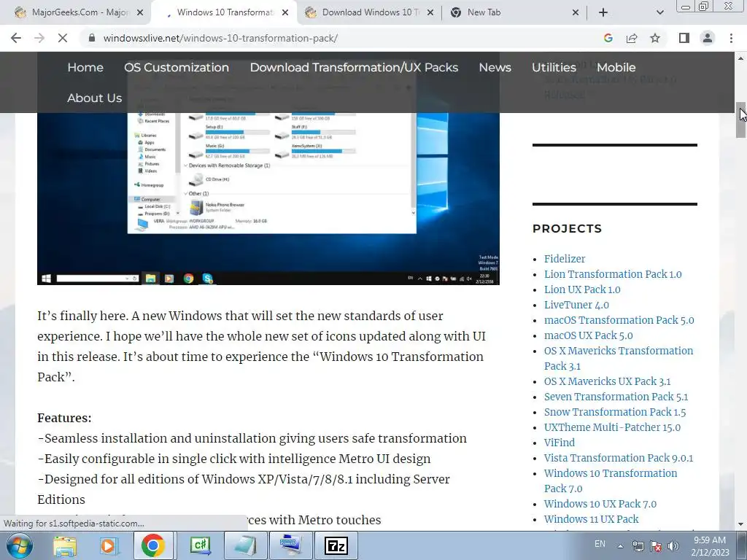Show hidden system tray icons
Screen dimensions: 747x560
click(620, 546)
